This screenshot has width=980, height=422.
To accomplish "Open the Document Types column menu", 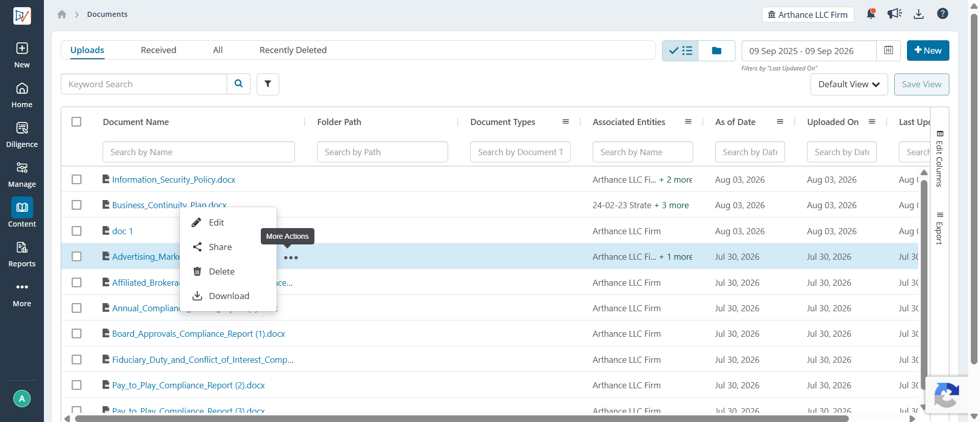I will pos(566,121).
